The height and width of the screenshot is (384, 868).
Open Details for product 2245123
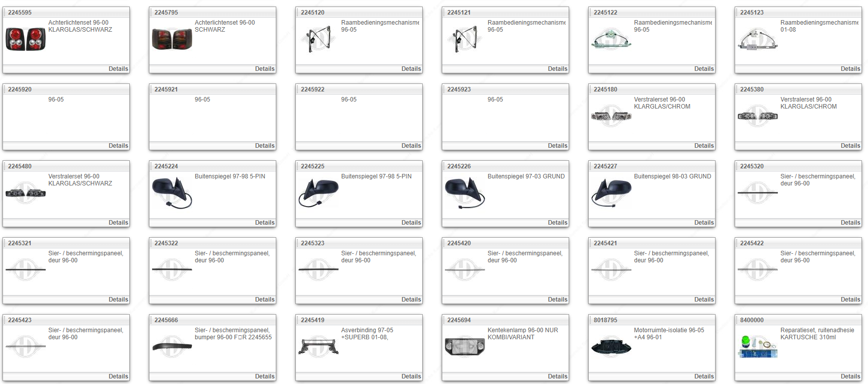[x=850, y=69]
